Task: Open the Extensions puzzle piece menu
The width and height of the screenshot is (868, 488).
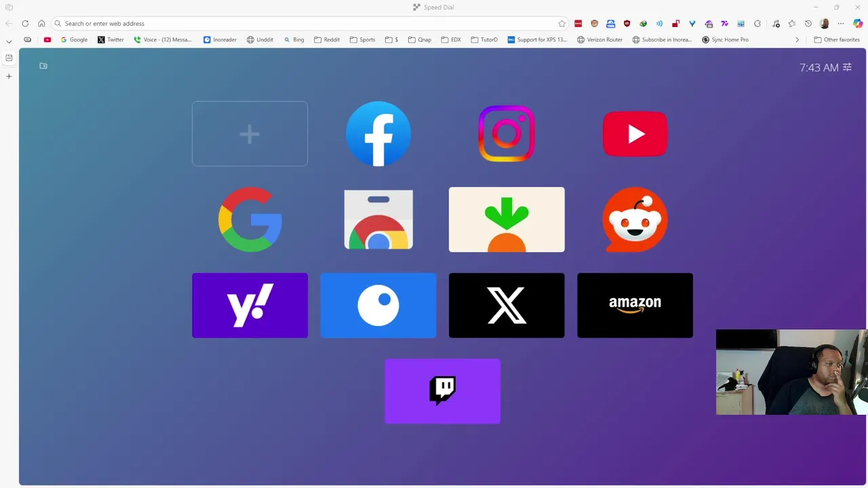Action: click(x=757, y=24)
